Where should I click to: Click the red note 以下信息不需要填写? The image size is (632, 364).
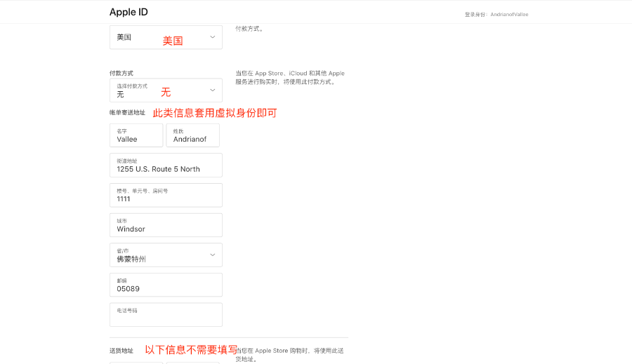point(191,349)
